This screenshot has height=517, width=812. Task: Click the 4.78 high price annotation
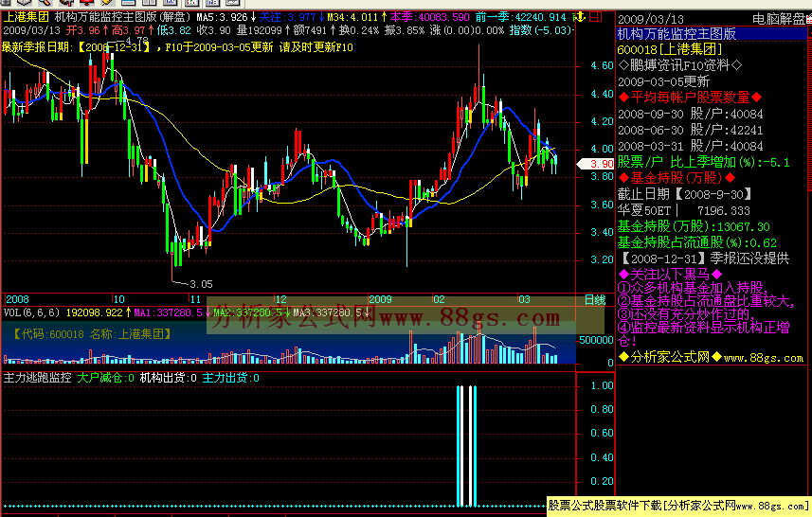136,41
